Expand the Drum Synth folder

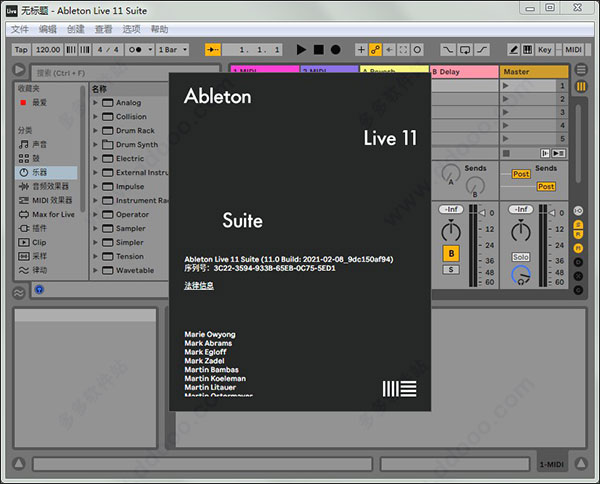point(95,144)
